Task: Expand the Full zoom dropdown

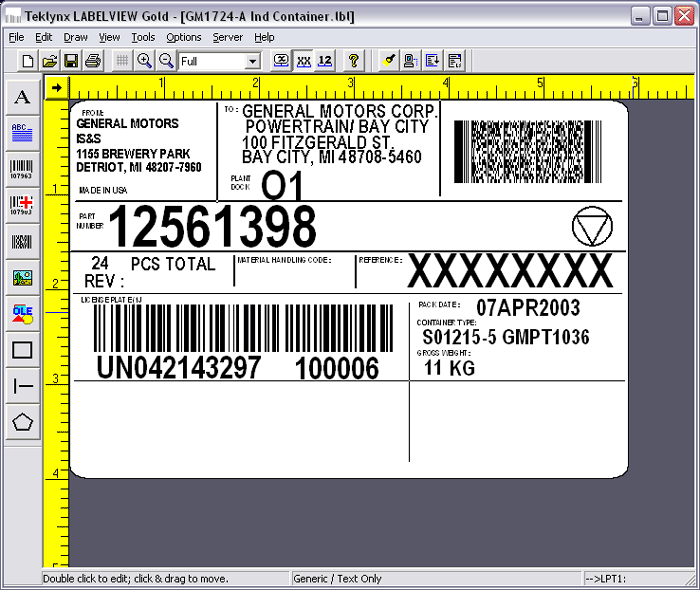Action: pyautogui.click(x=253, y=62)
